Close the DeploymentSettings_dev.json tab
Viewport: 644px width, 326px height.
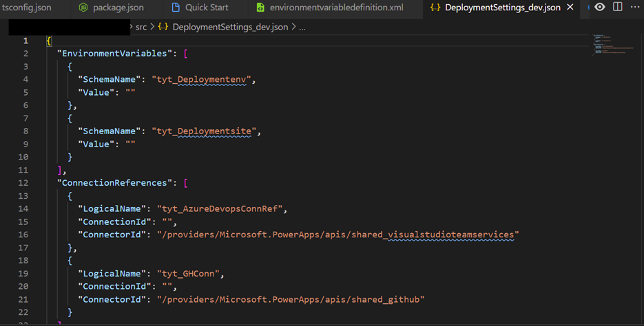click(x=570, y=8)
